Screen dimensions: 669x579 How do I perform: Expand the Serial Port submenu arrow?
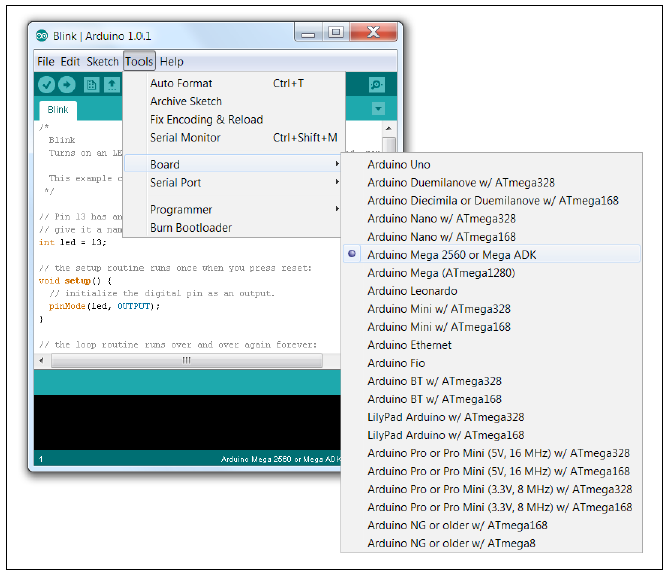pyautogui.click(x=337, y=182)
